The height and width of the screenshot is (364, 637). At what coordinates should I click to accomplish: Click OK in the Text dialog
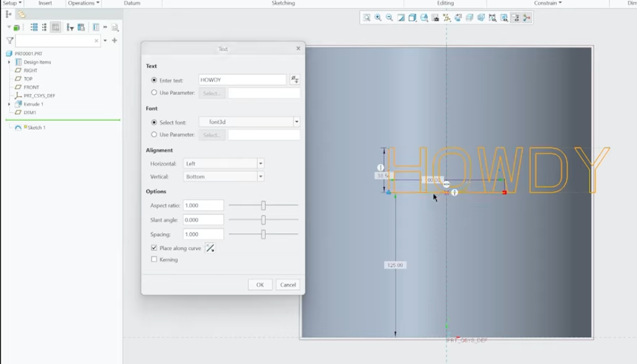coord(260,285)
